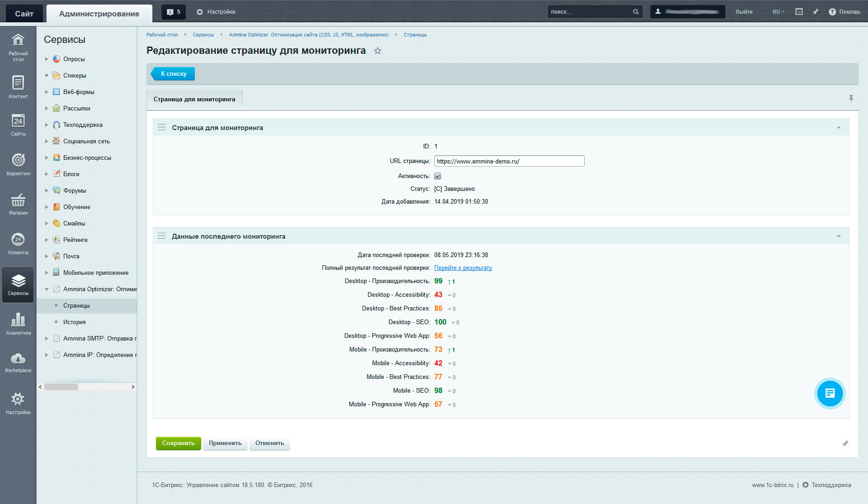Open the Аналитика sidebar section
Screen dimensions: 868x504
coord(18,324)
